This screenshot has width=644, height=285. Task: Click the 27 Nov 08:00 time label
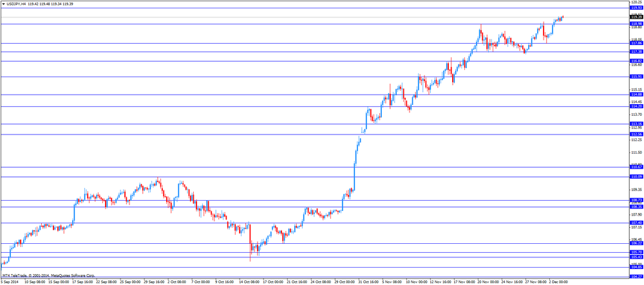tap(535, 282)
